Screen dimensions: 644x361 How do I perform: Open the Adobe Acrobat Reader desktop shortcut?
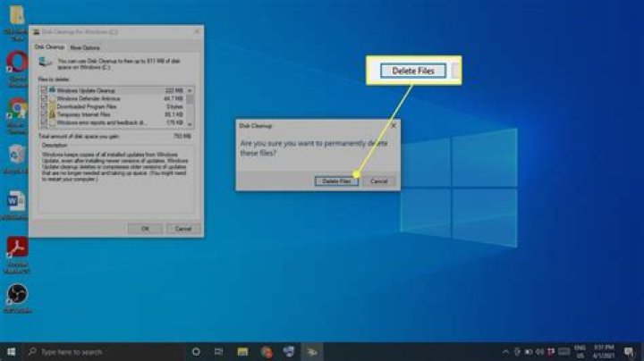17,247
